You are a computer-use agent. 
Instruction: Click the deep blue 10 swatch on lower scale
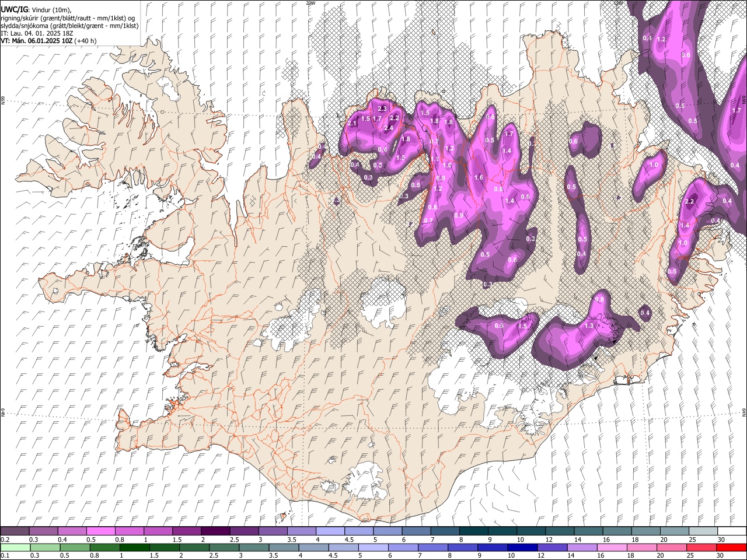pyautogui.click(x=523, y=547)
